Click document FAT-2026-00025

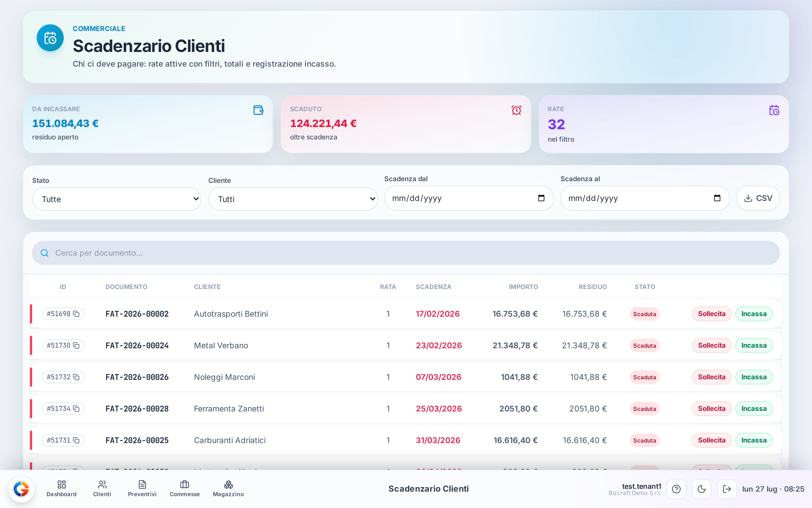(x=137, y=440)
